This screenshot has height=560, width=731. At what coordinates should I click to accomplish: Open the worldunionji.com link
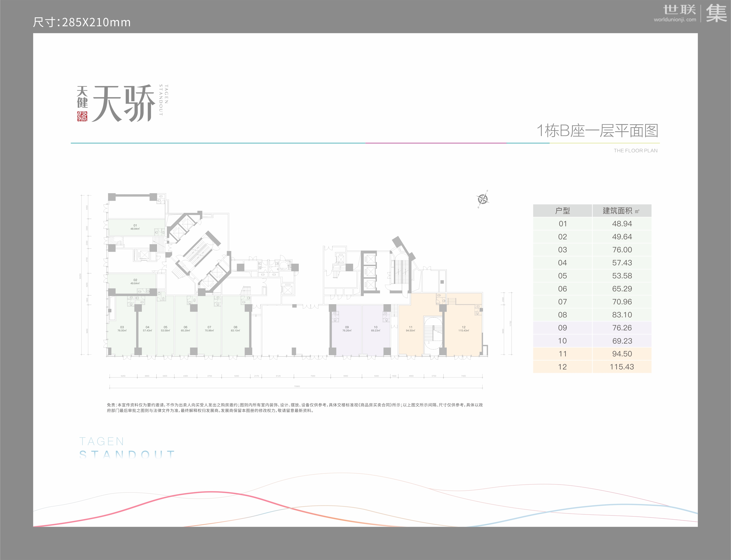675,20
